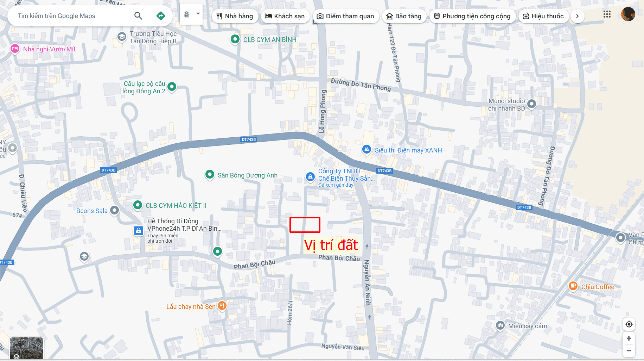644x361 pixels.
Task: Switch to satellite layer thumbnail
Action: pos(26,348)
